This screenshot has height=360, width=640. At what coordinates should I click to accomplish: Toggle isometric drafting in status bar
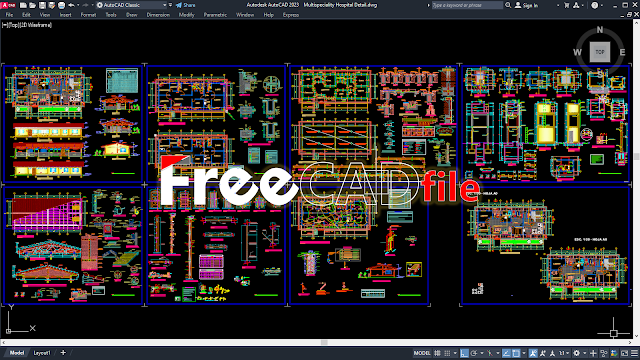pyautogui.click(x=490, y=353)
